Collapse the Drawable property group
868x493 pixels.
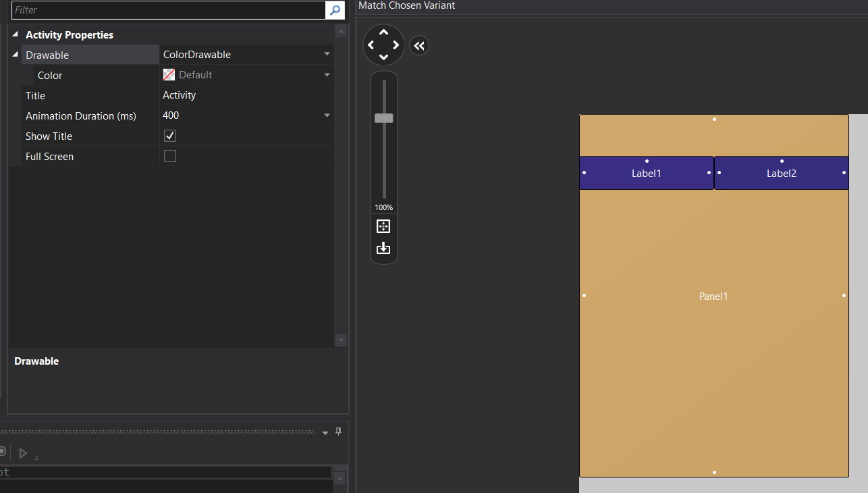click(15, 55)
